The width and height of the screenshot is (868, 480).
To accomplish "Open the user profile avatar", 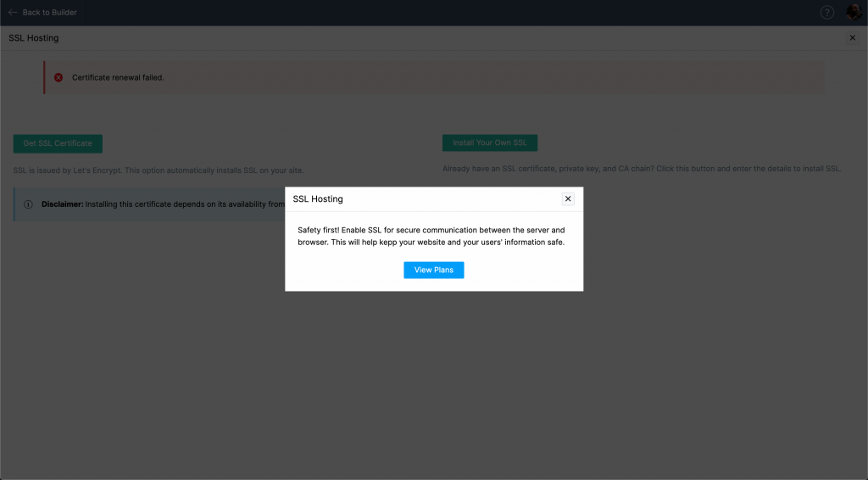I will (854, 13).
